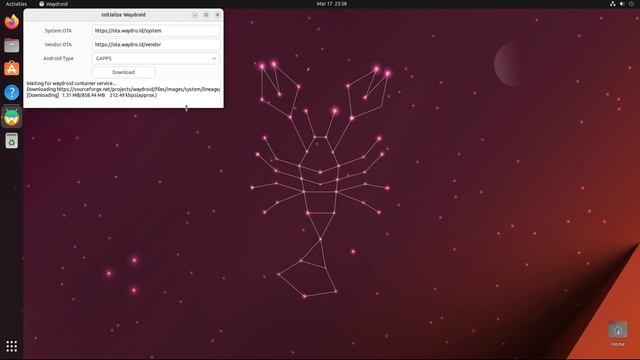Open the Help icon in dock
This screenshot has height=360, width=640.
click(11, 92)
